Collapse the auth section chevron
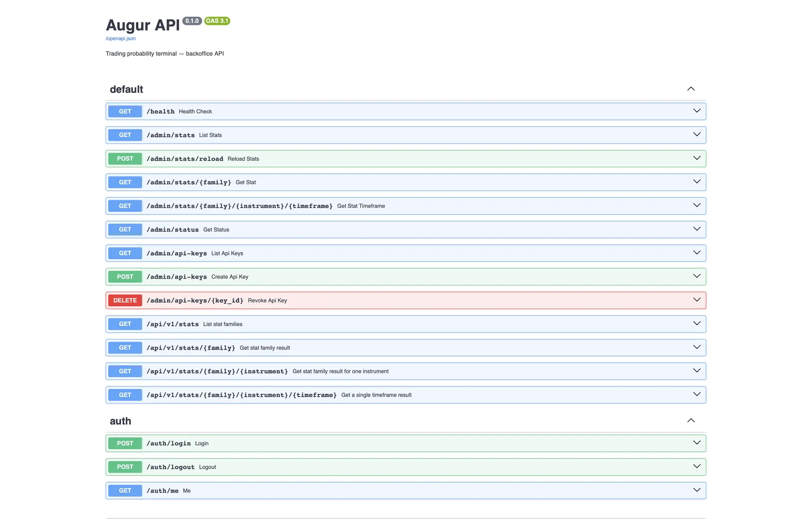 [691, 421]
